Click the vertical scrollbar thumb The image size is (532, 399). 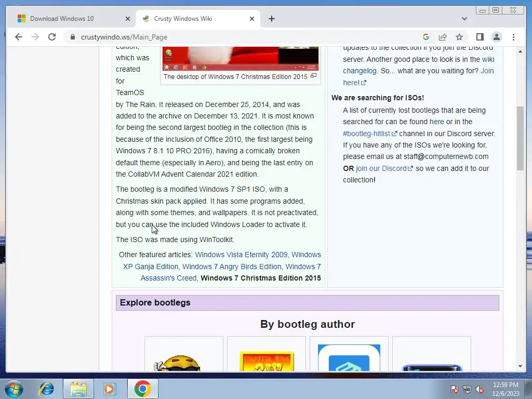pos(520,138)
